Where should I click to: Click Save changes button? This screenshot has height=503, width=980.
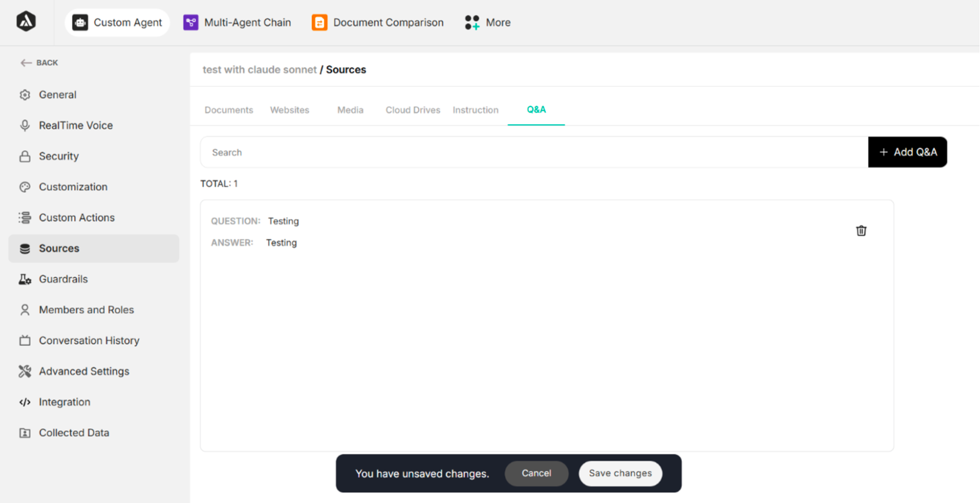620,473
